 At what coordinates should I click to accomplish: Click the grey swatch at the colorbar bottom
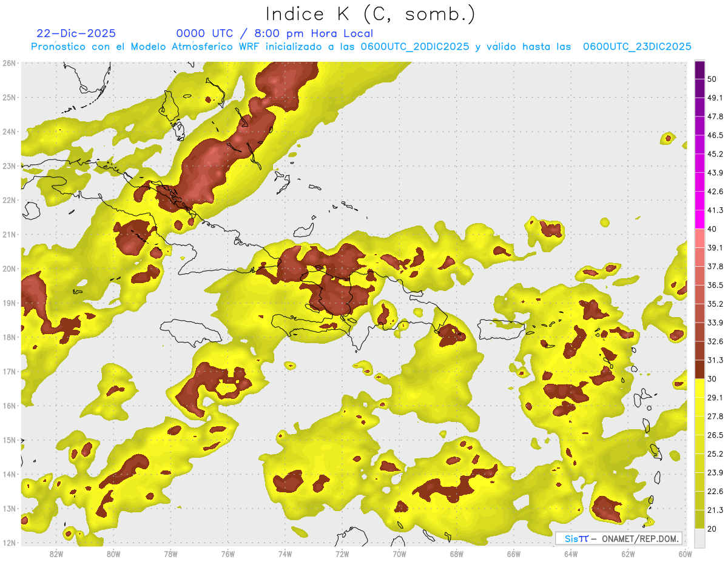(699, 538)
